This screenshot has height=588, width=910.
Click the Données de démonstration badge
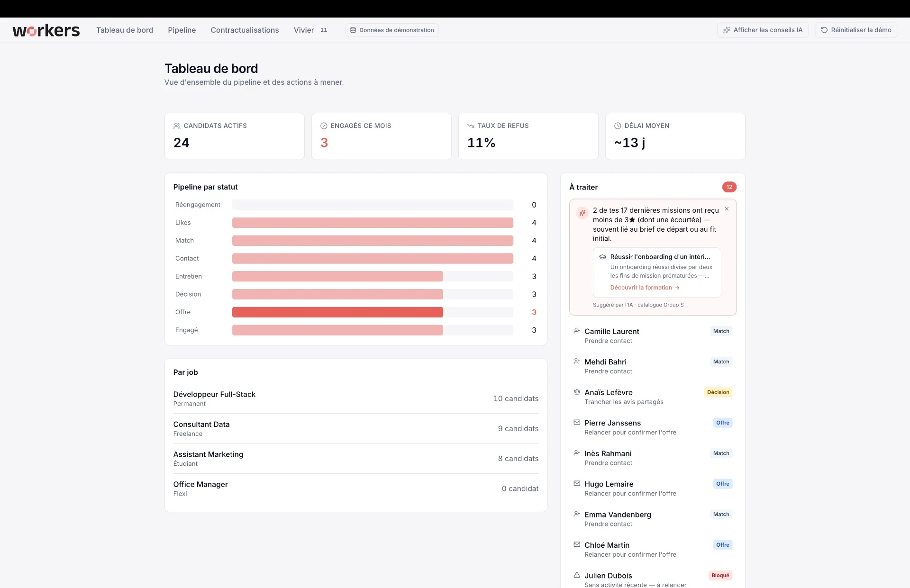[392, 30]
